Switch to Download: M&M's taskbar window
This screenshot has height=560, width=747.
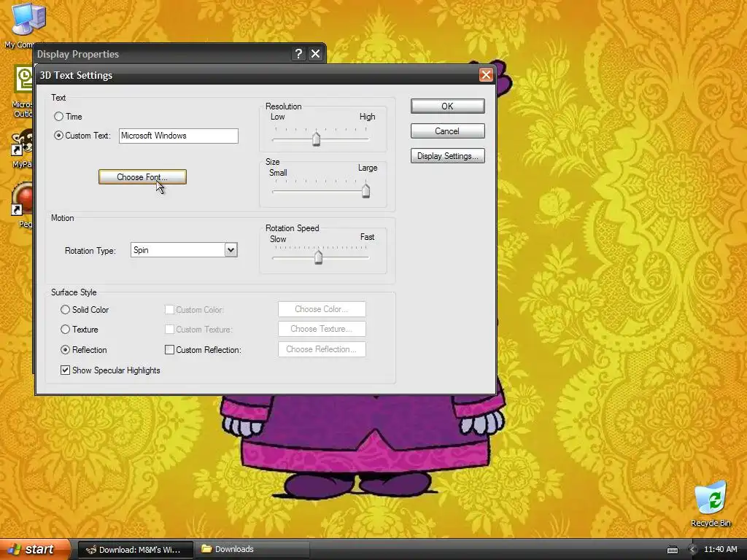[135, 550]
